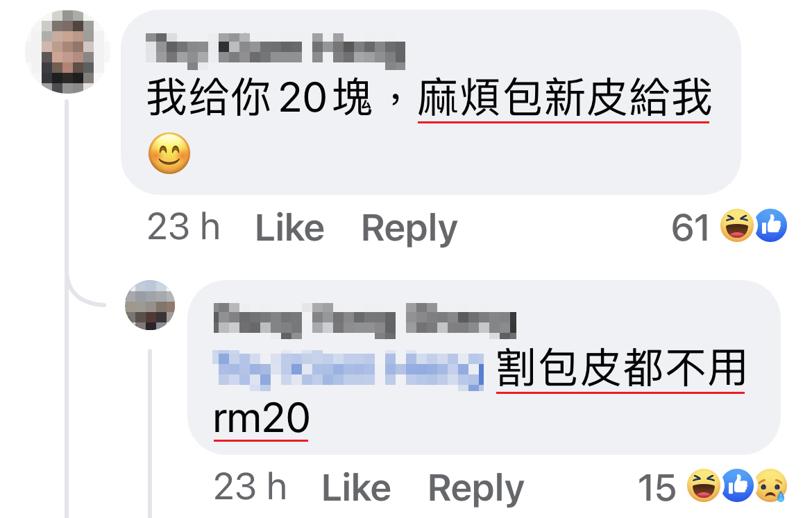
Task: Reply to the rm20 comment
Action: 476,488
